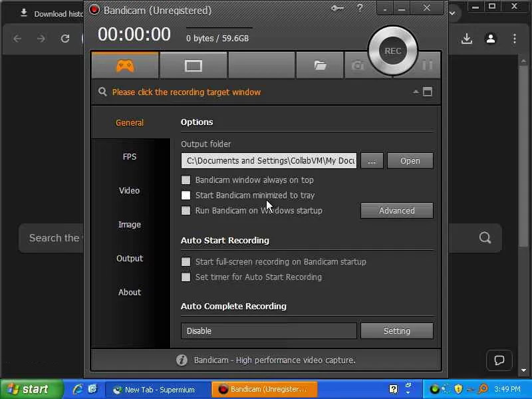Image resolution: width=532 pixels, height=399 pixels.
Task: Open the Advanced options button
Action: [396, 210]
